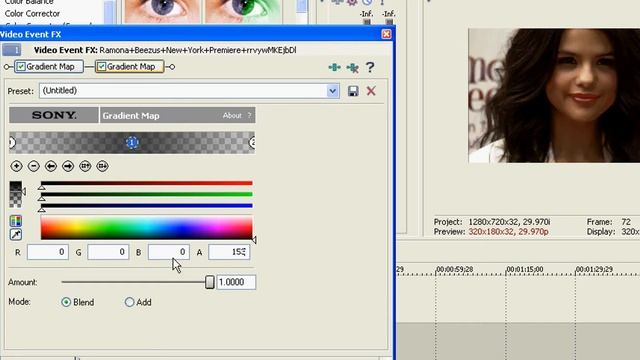Image resolution: width=640 pixels, height=360 pixels.
Task: Click the video preview image
Action: point(554,96)
